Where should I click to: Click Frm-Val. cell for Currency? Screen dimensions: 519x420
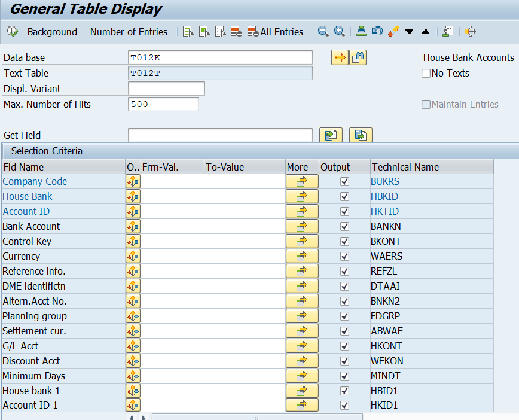(172, 257)
